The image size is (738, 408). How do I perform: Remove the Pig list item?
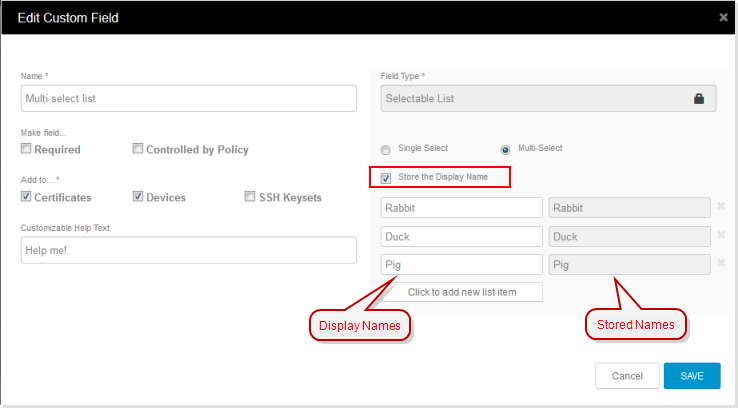[x=721, y=264]
